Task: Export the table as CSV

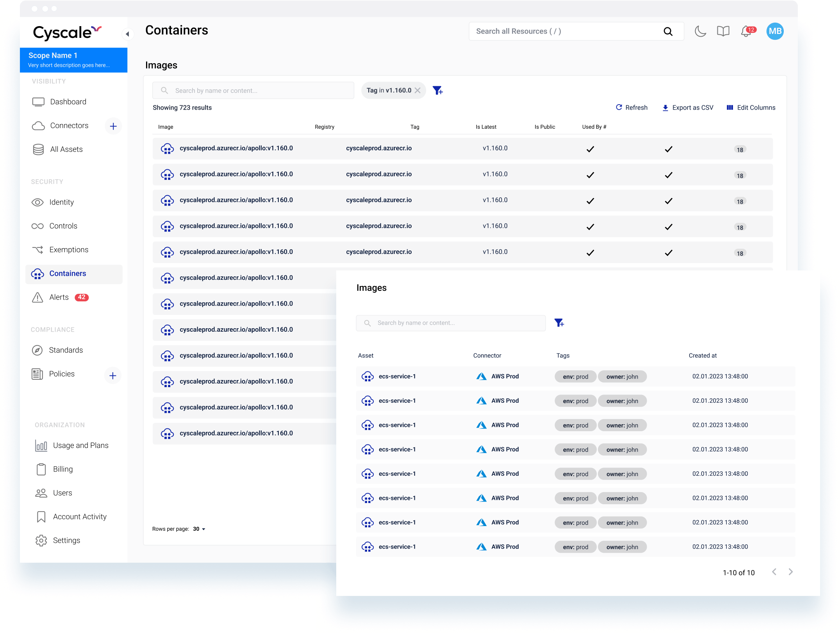Action: click(688, 108)
